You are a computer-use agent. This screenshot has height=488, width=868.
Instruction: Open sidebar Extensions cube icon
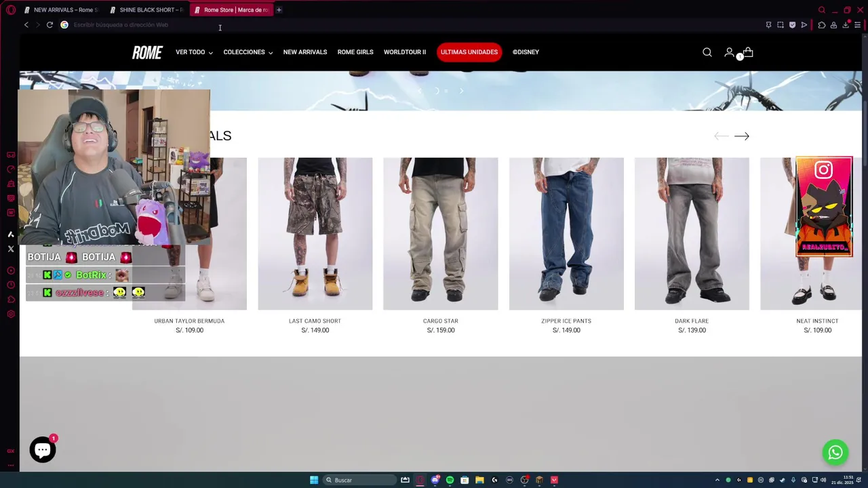[x=11, y=300]
